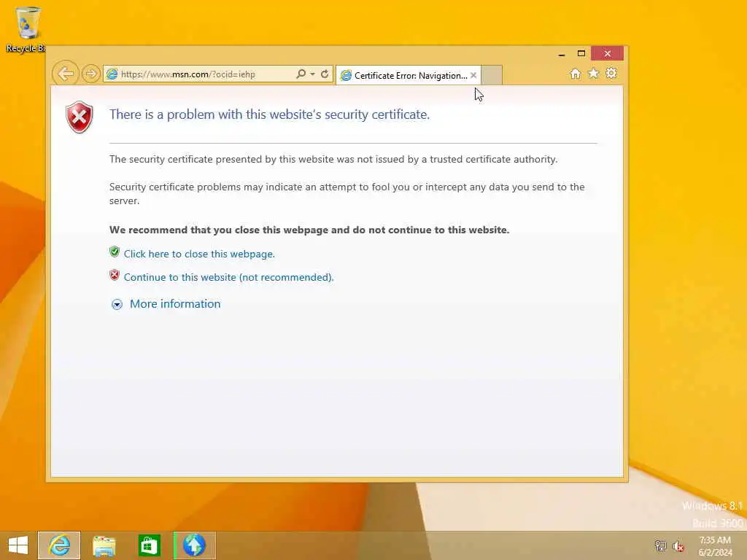747x560 pixels.
Task: Click the red shield icon beside continue link
Action: [115, 275]
